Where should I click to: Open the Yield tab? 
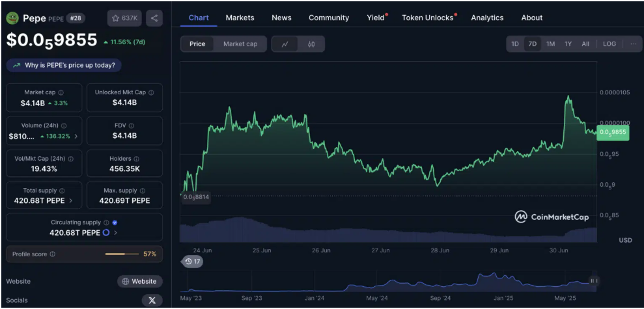tap(376, 18)
